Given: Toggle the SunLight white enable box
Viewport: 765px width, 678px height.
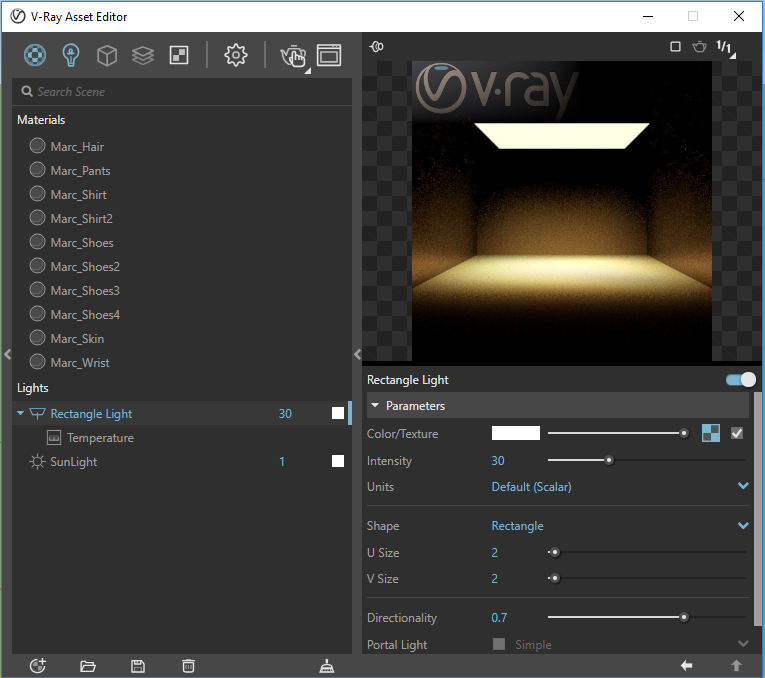Looking at the screenshot, I should pos(338,461).
